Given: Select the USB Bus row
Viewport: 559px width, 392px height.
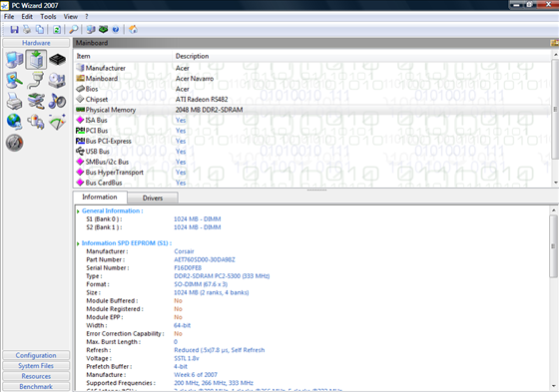Looking at the screenshot, I should point(312,151).
